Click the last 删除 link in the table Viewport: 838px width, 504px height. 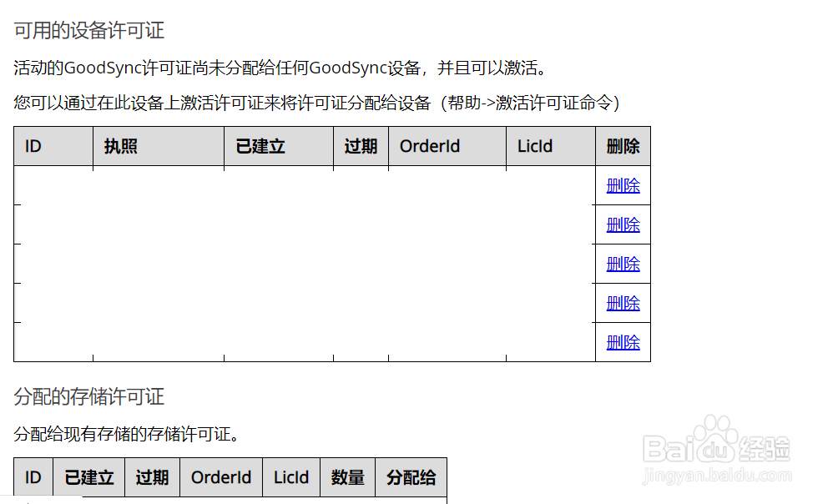tap(622, 341)
